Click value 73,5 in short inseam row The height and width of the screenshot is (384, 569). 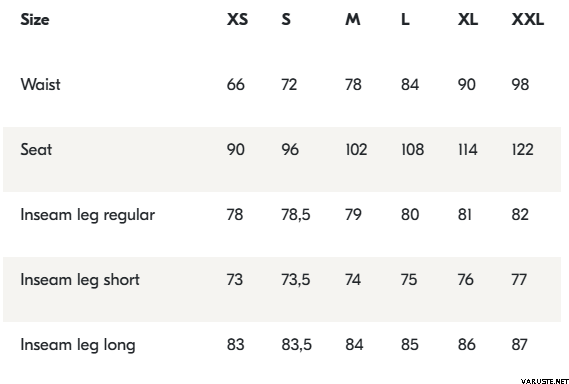pos(296,280)
